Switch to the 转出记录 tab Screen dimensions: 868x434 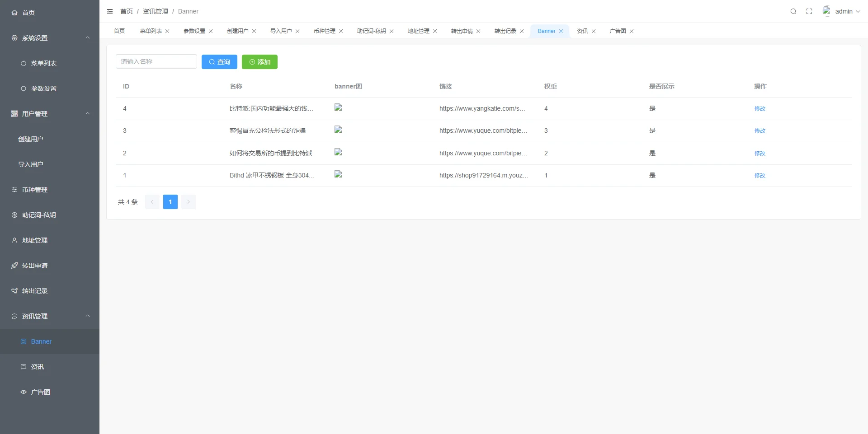(x=505, y=31)
